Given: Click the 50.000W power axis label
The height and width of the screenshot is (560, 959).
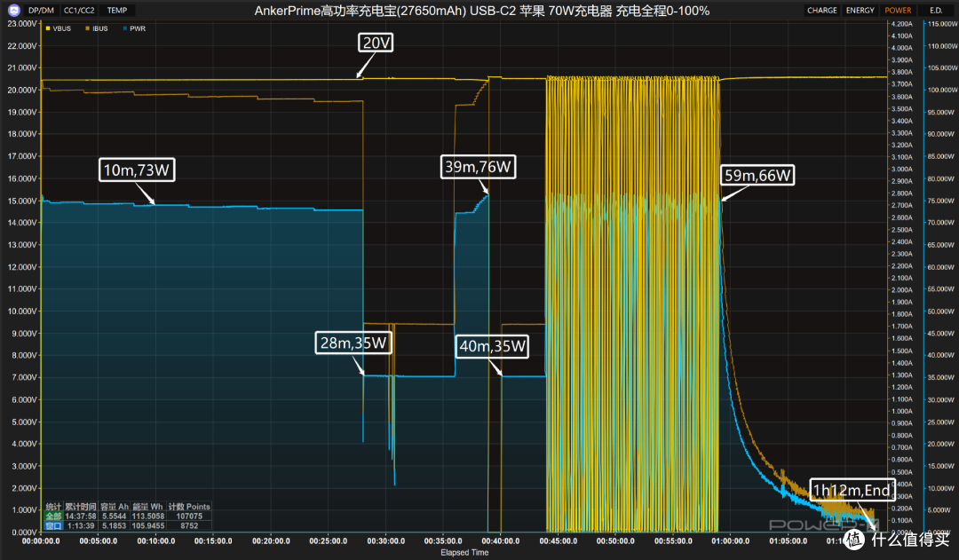Looking at the screenshot, I should coord(941,312).
